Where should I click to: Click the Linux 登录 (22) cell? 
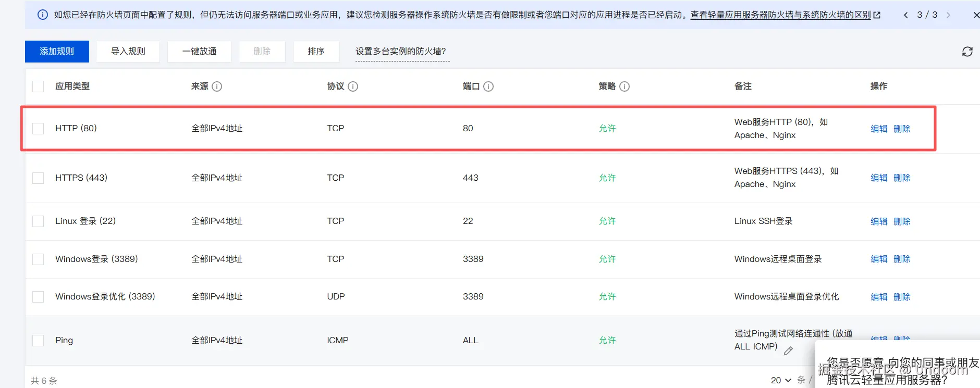point(85,221)
